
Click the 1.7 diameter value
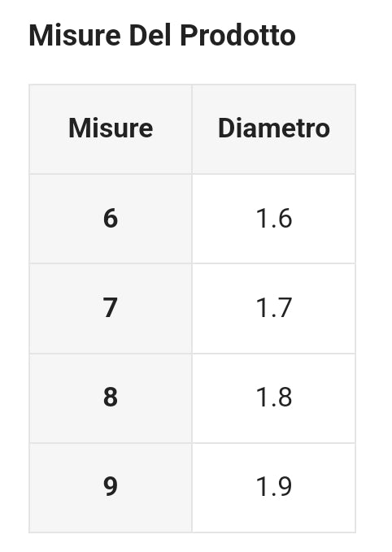(x=274, y=308)
